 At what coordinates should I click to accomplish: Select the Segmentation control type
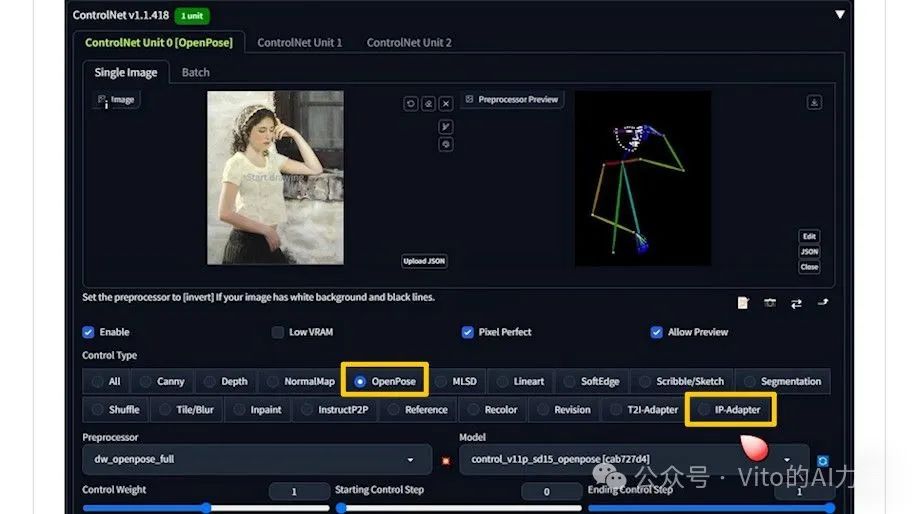click(x=783, y=382)
